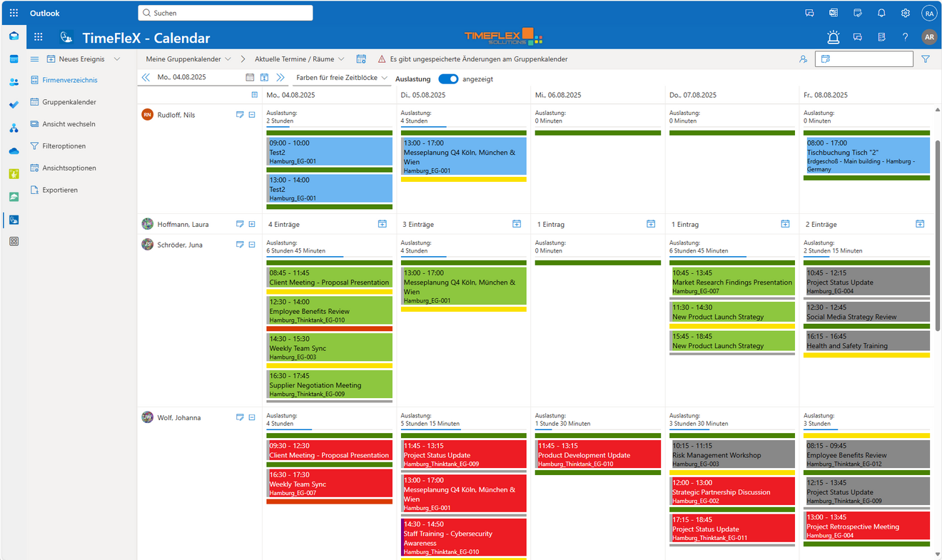Collapse the Wolf, Johanna row
The width and height of the screenshot is (942, 560).
tap(252, 417)
